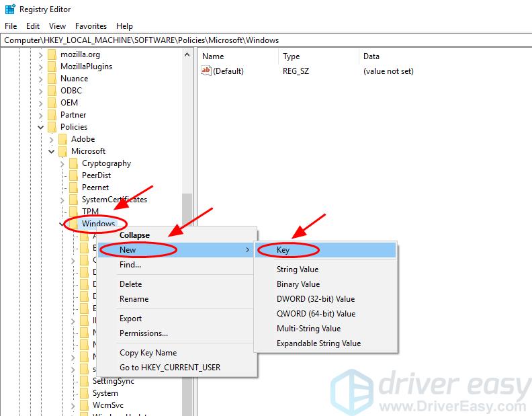Select QWORD (64-bit) Value
The image size is (532, 416).
(x=326, y=314)
